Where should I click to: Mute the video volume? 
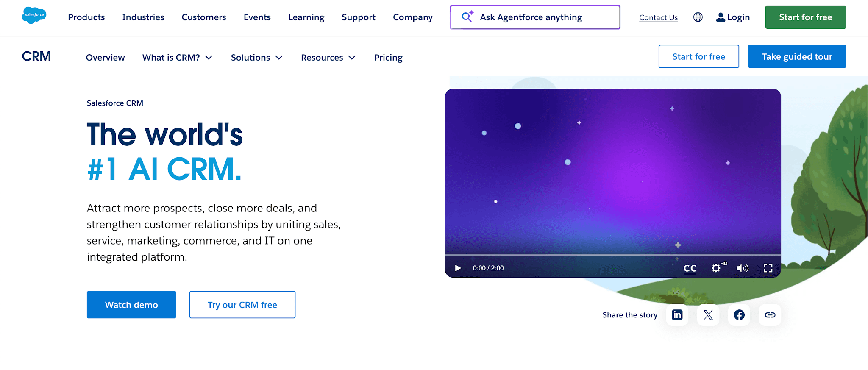[743, 268]
